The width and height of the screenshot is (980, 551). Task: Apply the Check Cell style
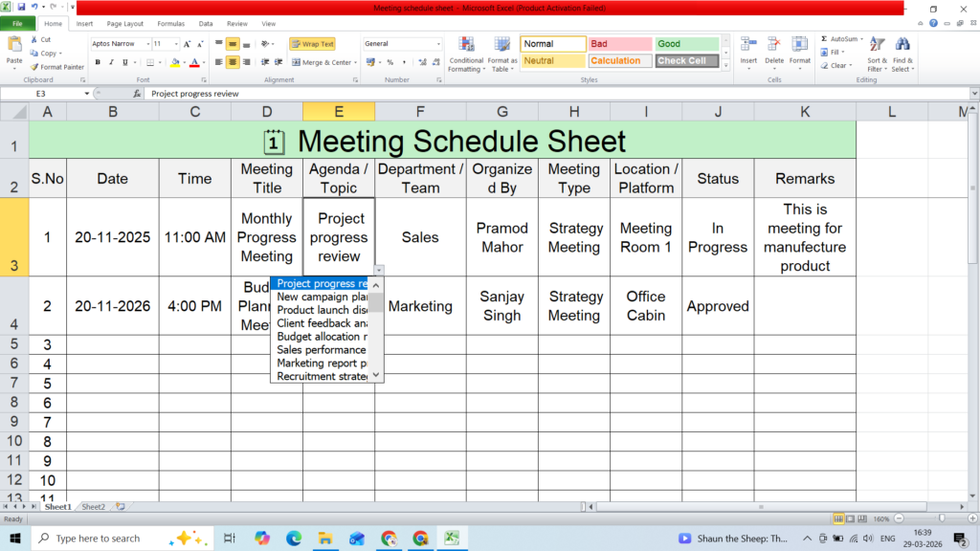point(687,60)
